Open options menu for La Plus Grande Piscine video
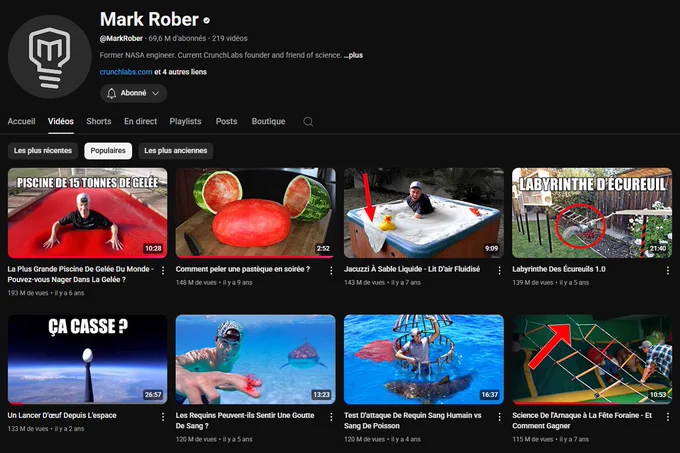This screenshot has height=453, width=680. click(163, 270)
